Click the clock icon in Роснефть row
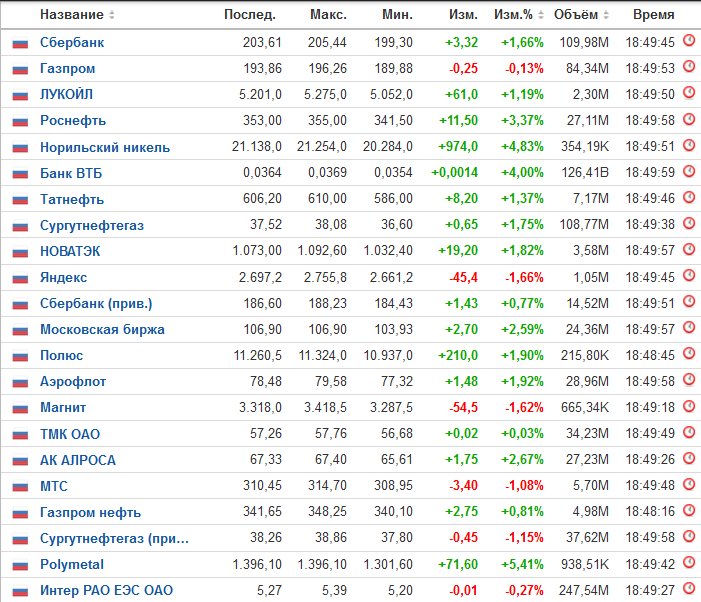Viewport: 701px width, 602px height. [689, 118]
